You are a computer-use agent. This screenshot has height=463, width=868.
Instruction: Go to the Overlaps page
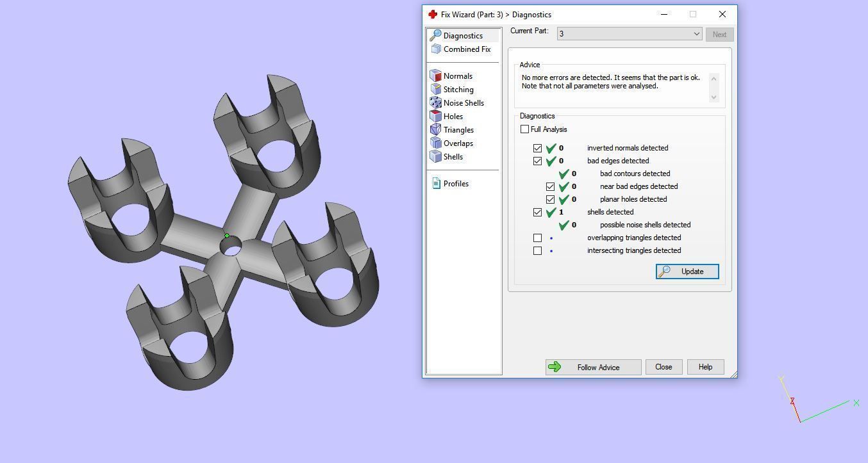point(458,143)
